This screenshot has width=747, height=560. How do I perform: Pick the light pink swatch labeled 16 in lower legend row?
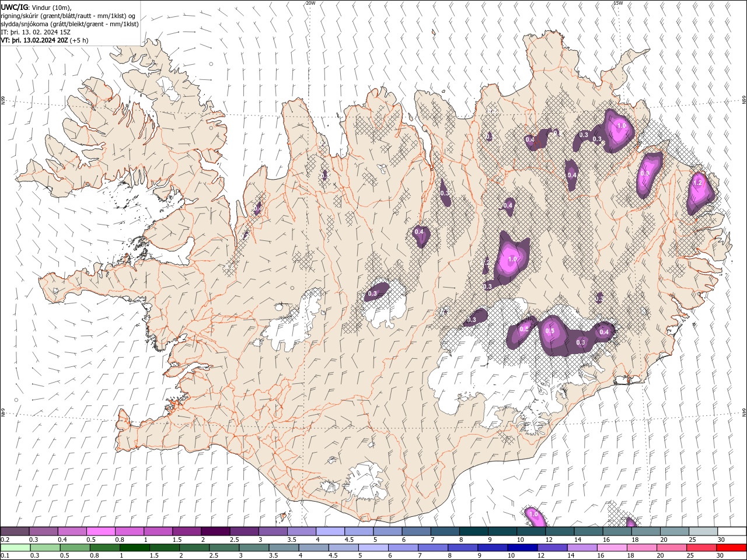[x=611, y=548]
